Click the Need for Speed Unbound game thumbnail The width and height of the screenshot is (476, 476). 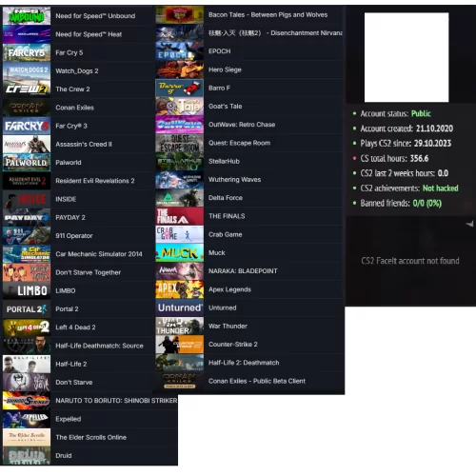[27, 16]
